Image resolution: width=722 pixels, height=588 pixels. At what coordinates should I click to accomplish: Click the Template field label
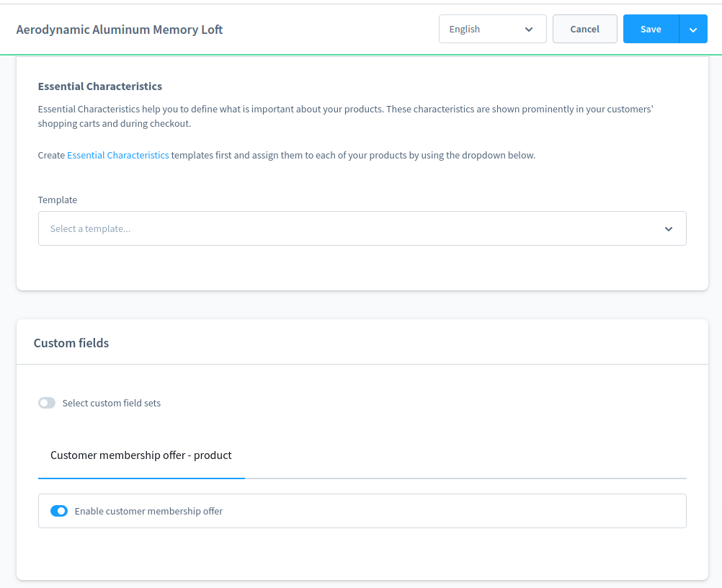click(58, 200)
